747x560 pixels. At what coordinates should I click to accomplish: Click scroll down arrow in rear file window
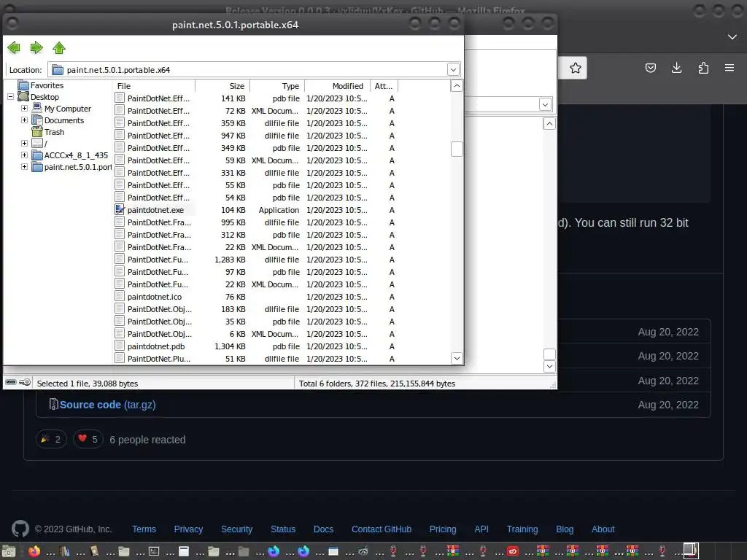click(549, 366)
